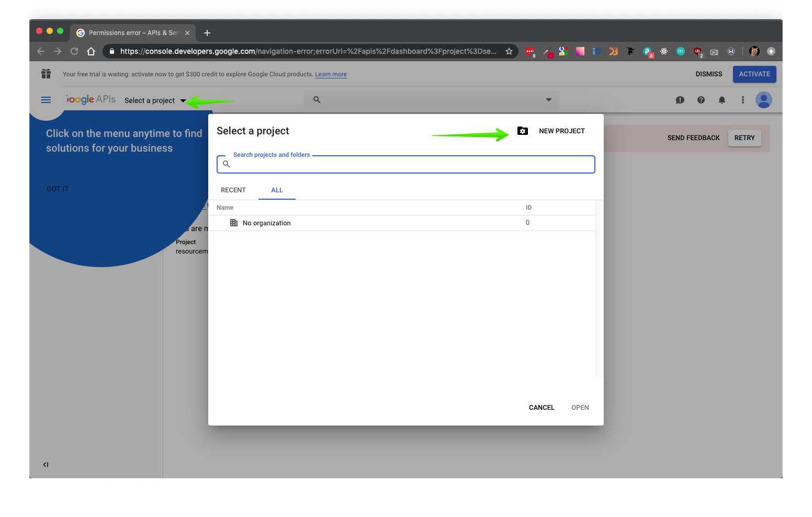Click the account avatar icon

[763, 99]
